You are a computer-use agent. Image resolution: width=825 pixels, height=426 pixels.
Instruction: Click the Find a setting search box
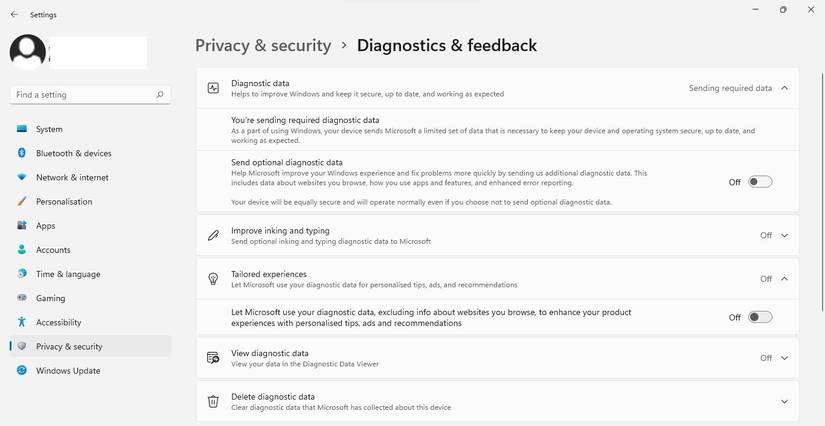pyautogui.click(x=82, y=95)
